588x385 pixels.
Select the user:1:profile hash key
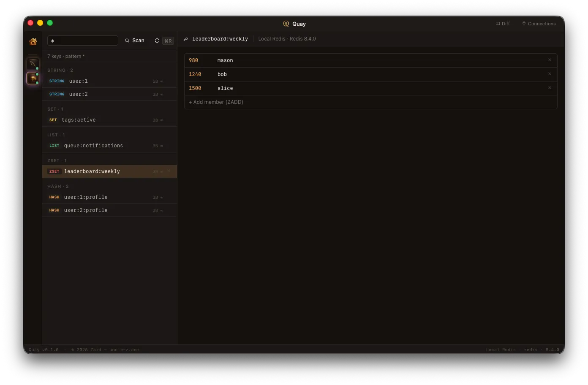click(109, 197)
